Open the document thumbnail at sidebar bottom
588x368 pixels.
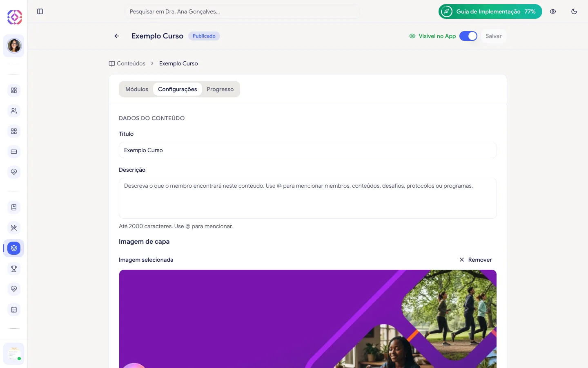click(x=14, y=354)
